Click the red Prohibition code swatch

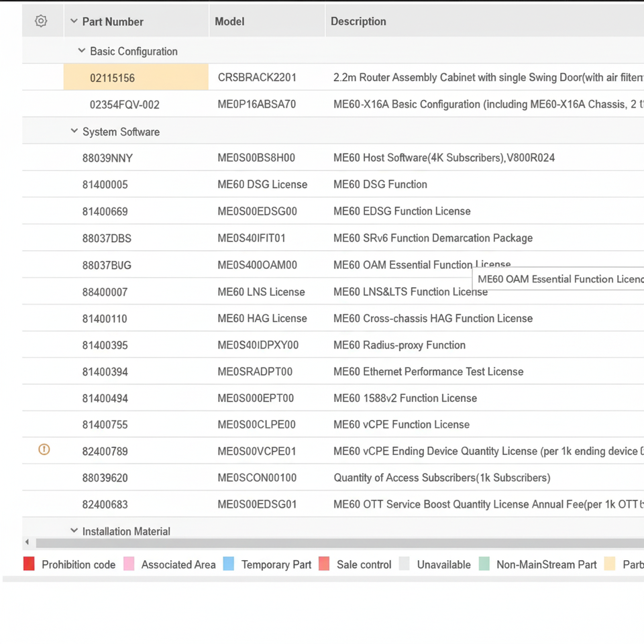(29, 564)
